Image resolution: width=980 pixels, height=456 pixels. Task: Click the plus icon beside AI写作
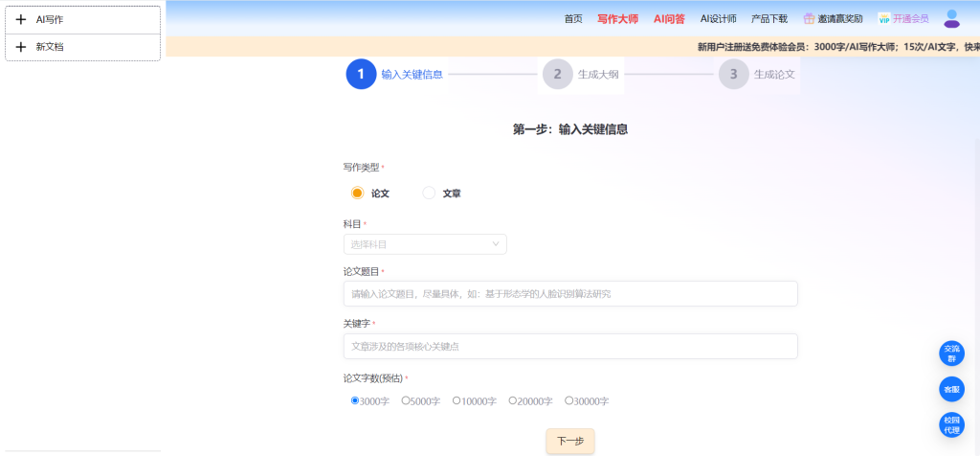point(21,19)
